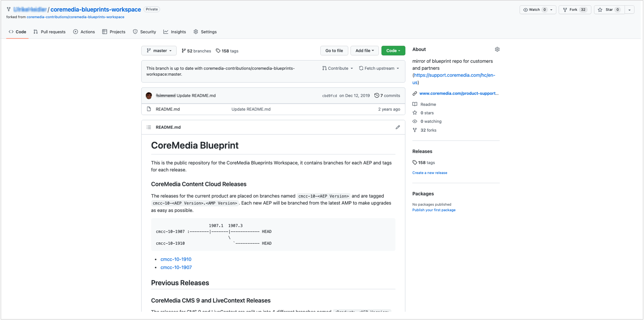Click the eye icon beside 0 watching
The image size is (644, 320).
tap(415, 121)
